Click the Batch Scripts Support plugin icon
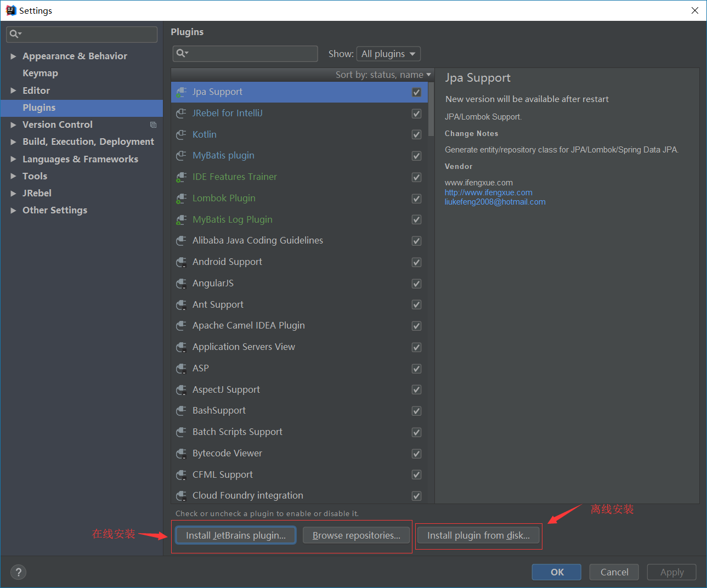This screenshot has height=588, width=707. coord(181,432)
